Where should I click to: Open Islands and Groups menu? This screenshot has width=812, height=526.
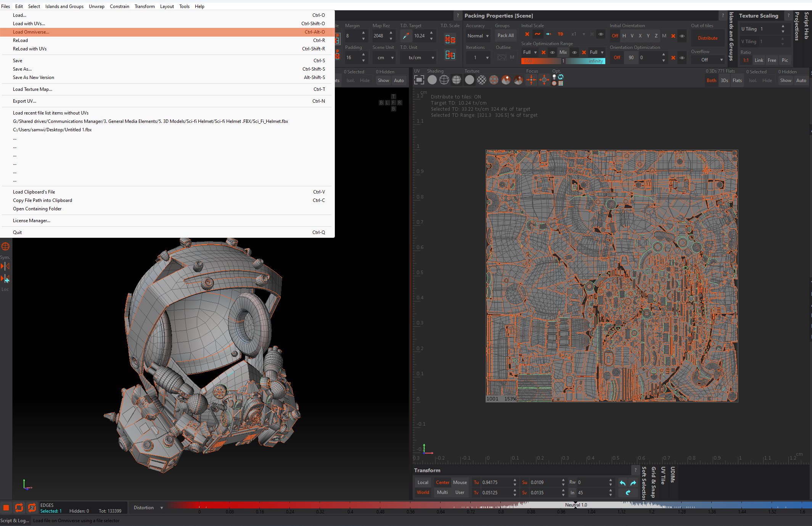click(64, 6)
